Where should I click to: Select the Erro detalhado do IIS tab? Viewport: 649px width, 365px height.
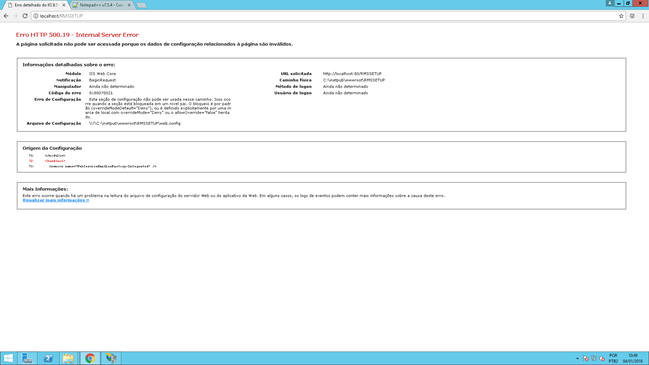tap(36, 5)
